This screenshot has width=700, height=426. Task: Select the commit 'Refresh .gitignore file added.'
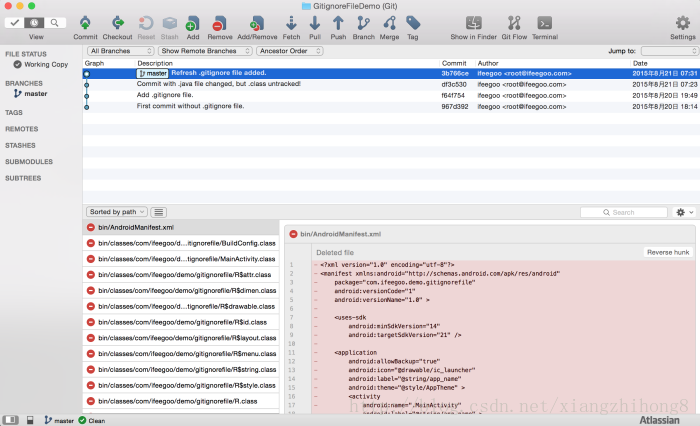tap(391, 73)
